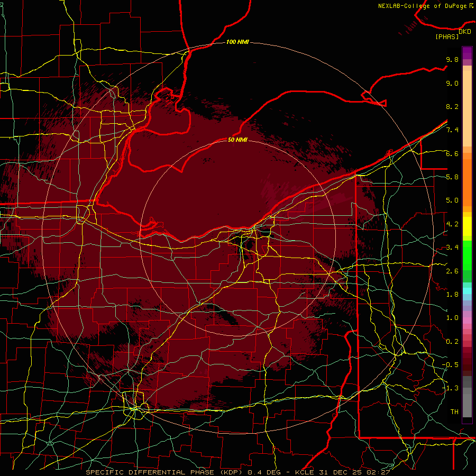Image resolution: width=476 pixels, height=476 pixels.
Task: Click the 5.8 scale value
Action: tap(452, 177)
